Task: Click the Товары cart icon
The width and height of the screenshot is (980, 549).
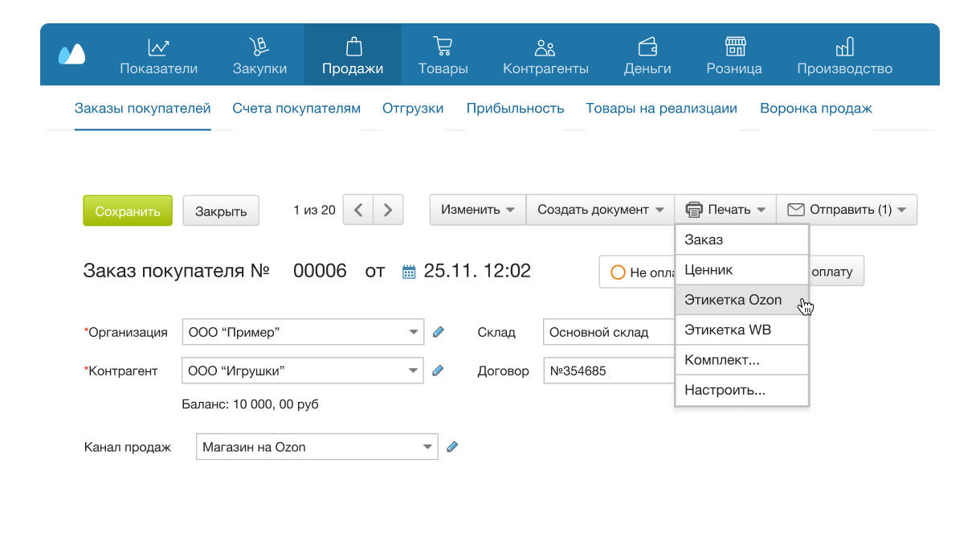Action: (x=443, y=46)
